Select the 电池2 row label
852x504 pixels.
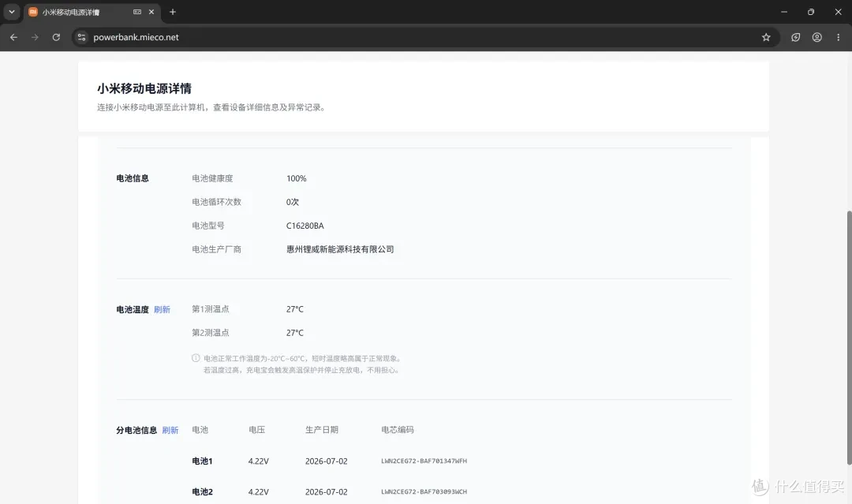click(202, 492)
